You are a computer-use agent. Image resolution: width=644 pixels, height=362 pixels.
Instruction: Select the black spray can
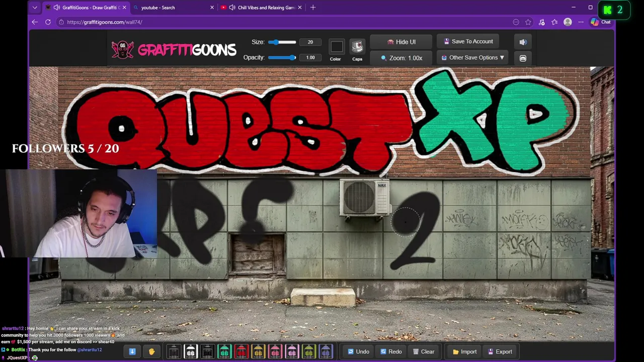tap(174, 351)
